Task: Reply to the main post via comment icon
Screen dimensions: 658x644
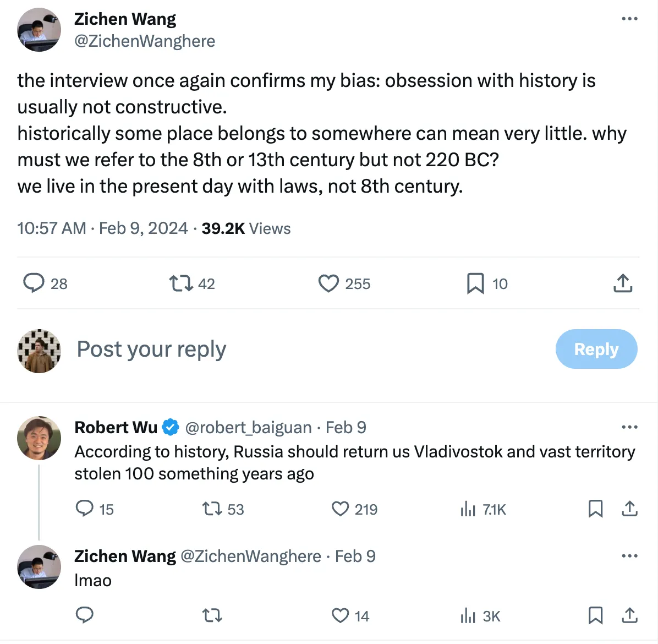Action: [x=34, y=283]
